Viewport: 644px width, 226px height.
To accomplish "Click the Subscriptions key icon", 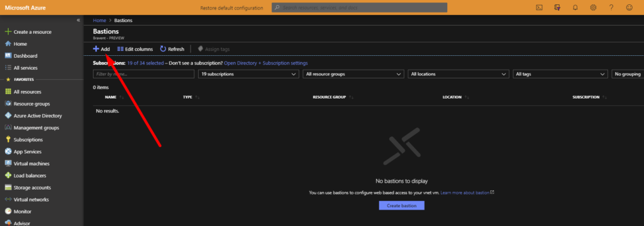I will pos(8,139).
